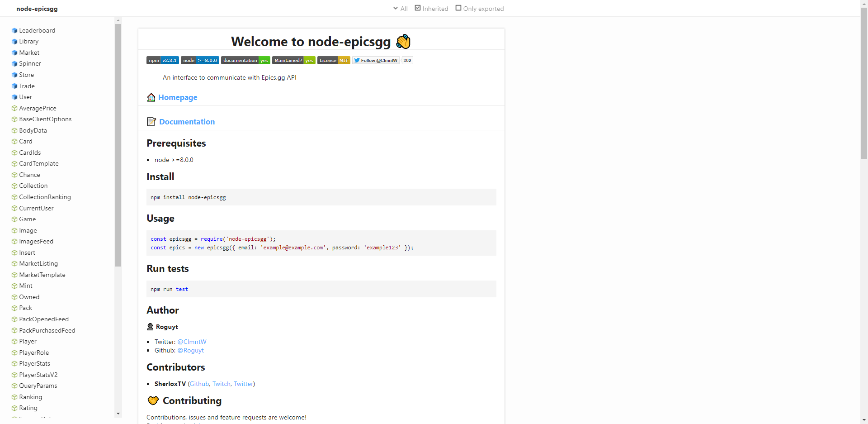Click the node-epicsgg title in header
Image resolution: width=868 pixels, height=424 pixels.
click(x=37, y=9)
